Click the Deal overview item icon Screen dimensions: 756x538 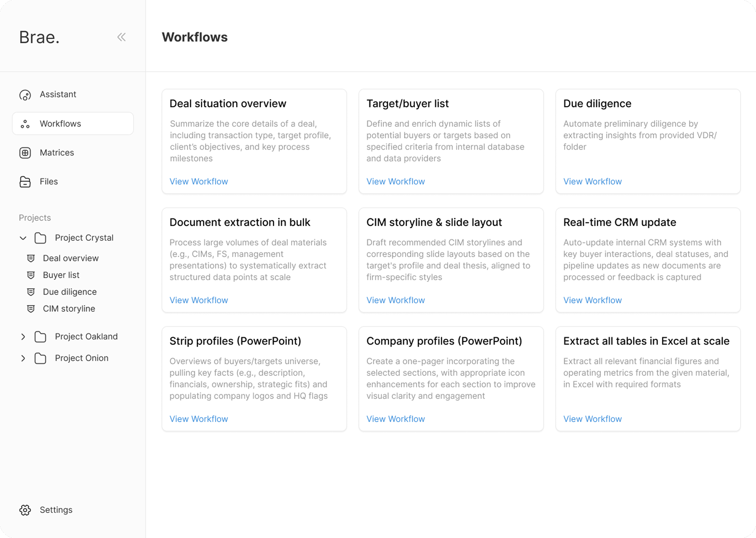pos(31,258)
